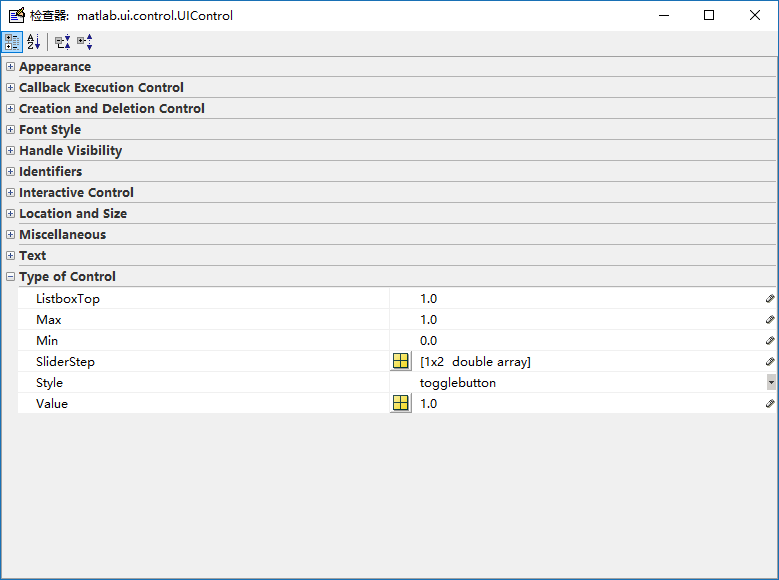Maximize the inspector window
This screenshot has height=580, width=779.
[709, 15]
